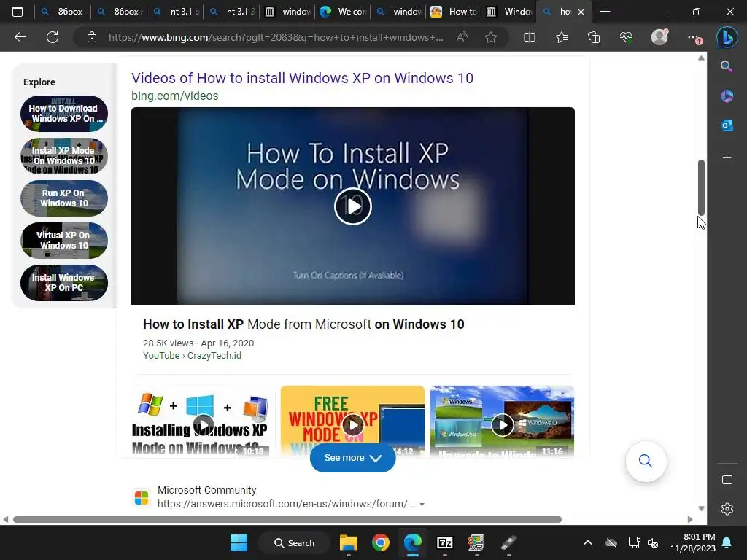This screenshot has height=560, width=747.
Task: Refresh the current Bing page
Action: (x=53, y=37)
